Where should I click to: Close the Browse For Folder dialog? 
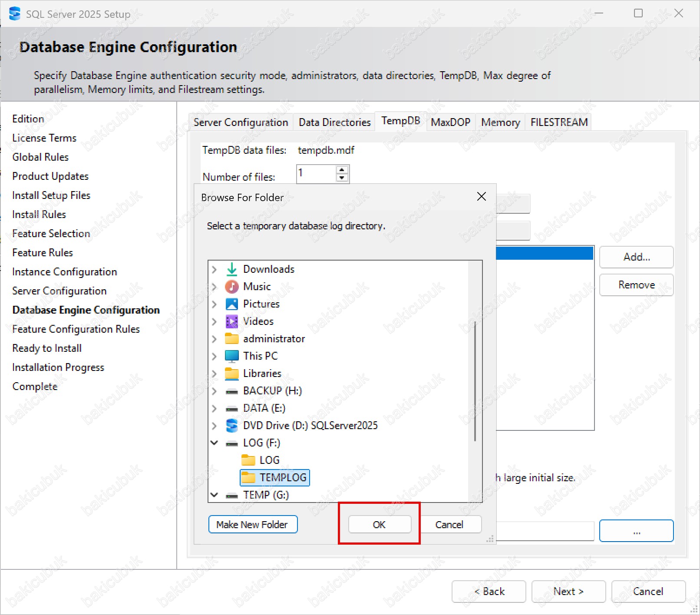481,197
